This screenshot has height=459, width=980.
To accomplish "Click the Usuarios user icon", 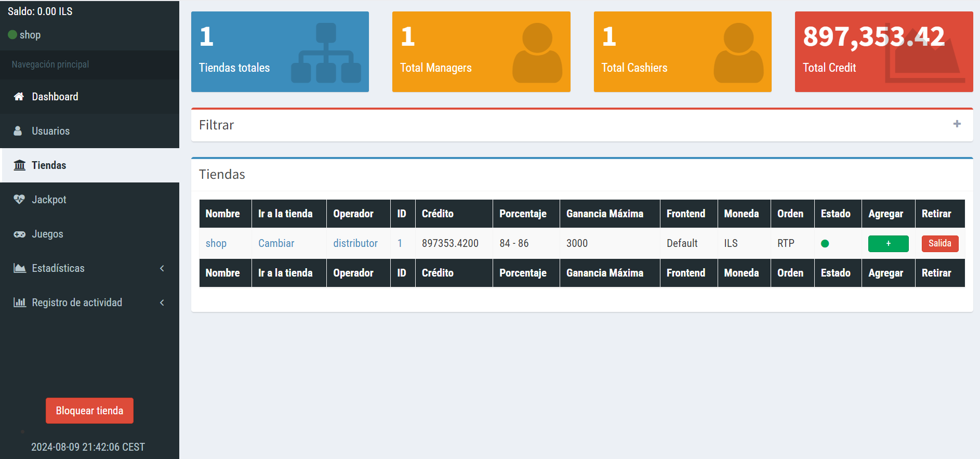I will (18, 131).
